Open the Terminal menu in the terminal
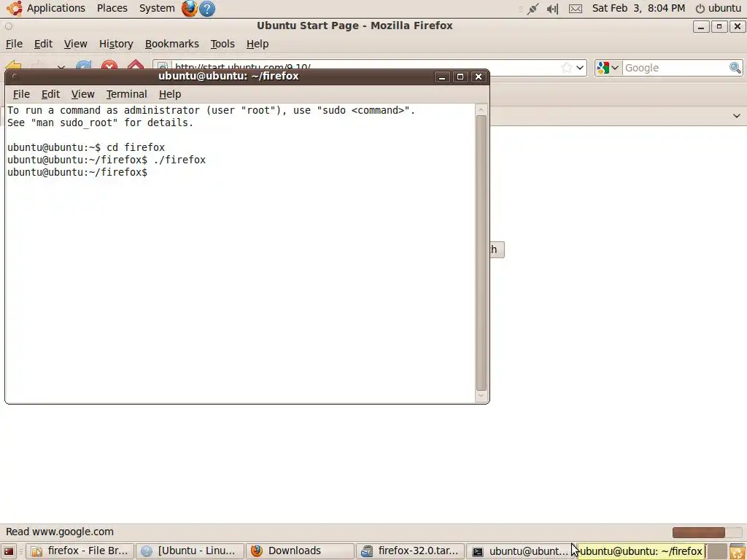This screenshot has height=560, width=747. tap(126, 94)
